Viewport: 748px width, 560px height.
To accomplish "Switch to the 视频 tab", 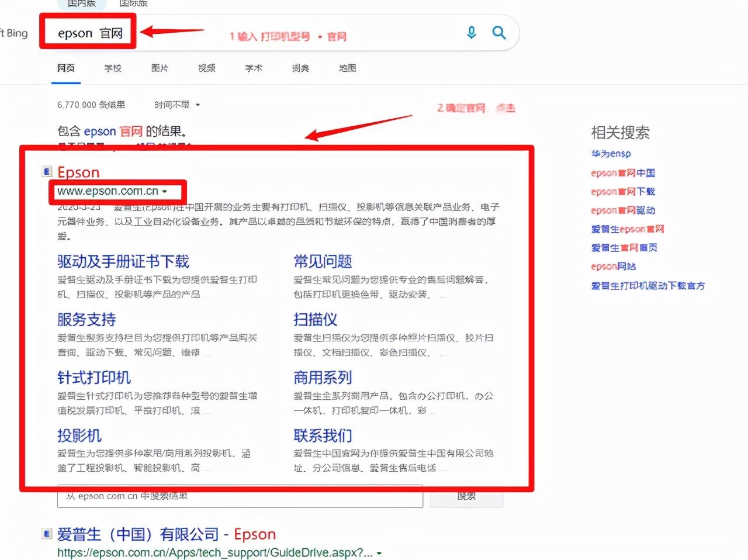I will (207, 68).
